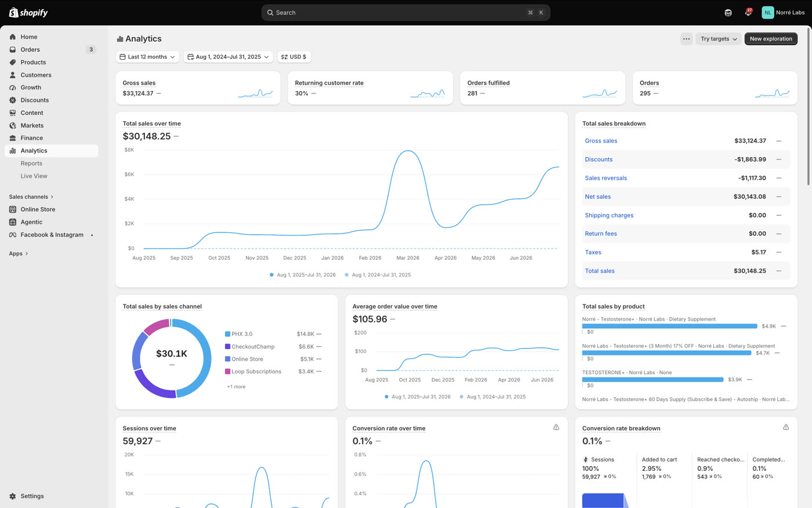812x508 pixels.
Task: Click the Analytics page heading icon
Action: coord(120,39)
